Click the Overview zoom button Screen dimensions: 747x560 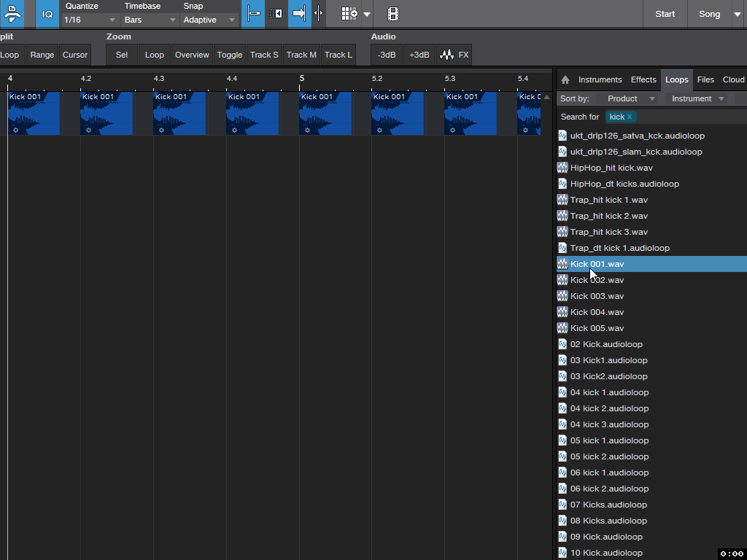click(192, 55)
